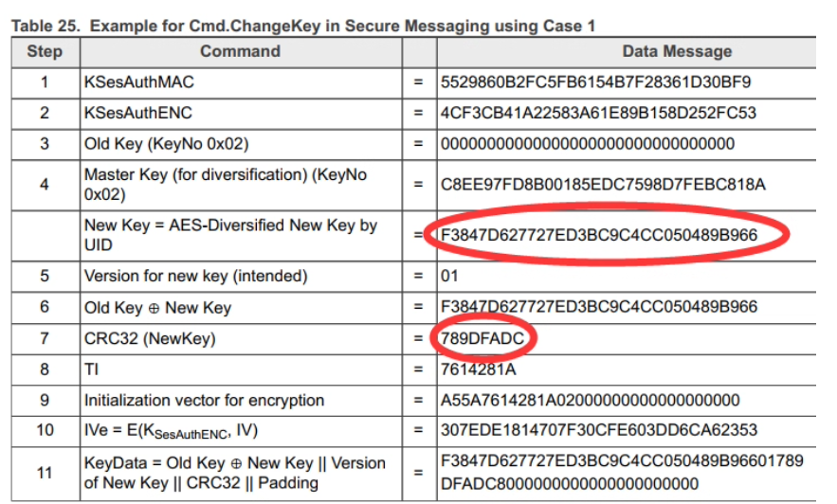
Task: Click the TI value 7614281A
Action: click(478, 369)
